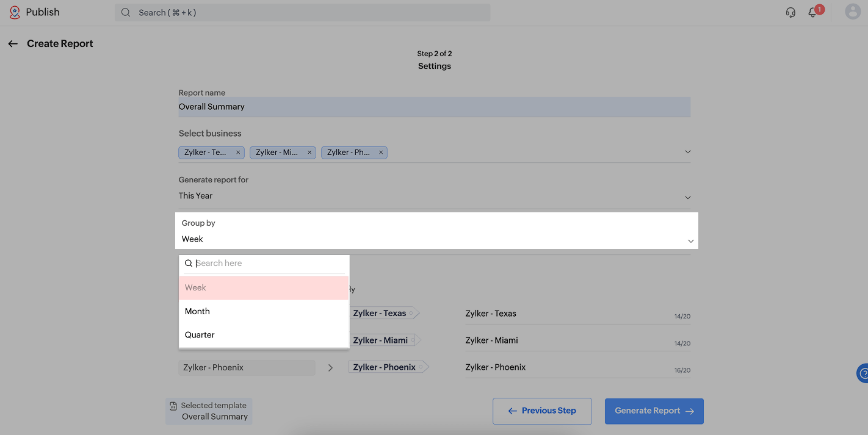
Task: Edit the Zylker - Phoenix display name field
Action: coord(578,367)
